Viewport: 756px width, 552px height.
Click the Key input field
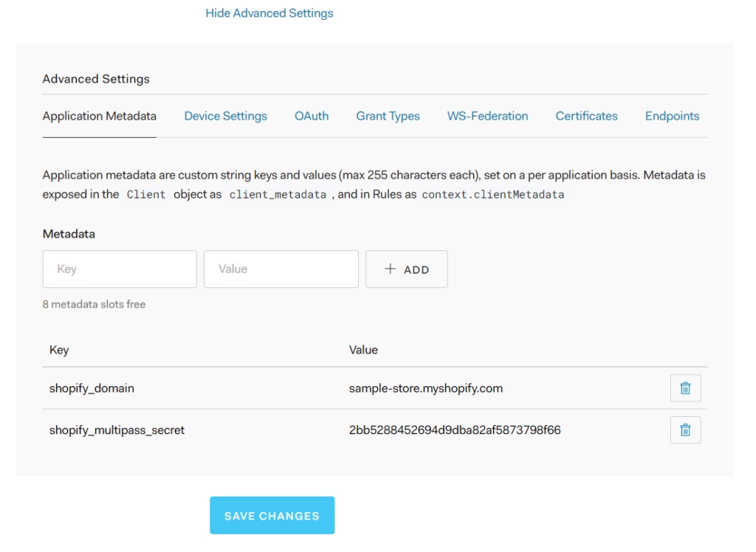(x=119, y=269)
